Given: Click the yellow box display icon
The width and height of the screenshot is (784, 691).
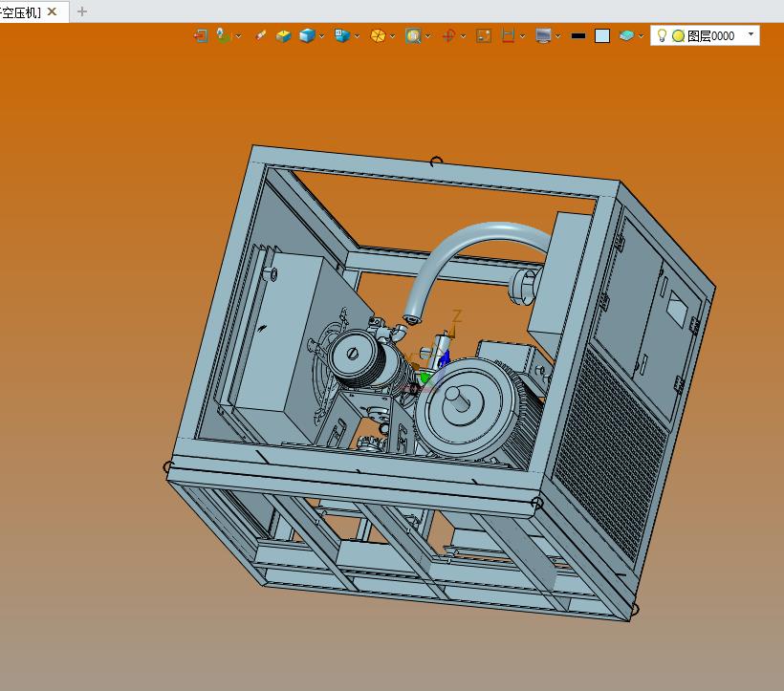Looking at the screenshot, I should pyautogui.click(x=283, y=35).
